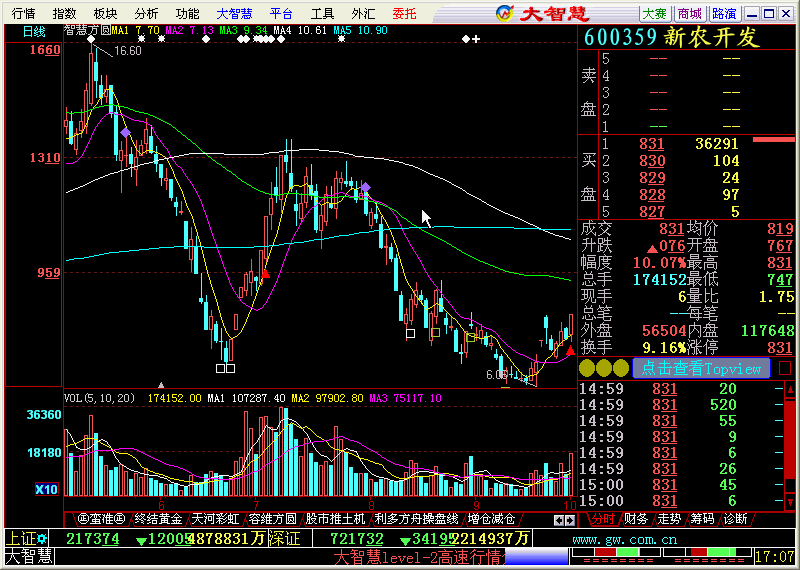Viewport: 800px width, 570px height.
Task: Click the X10 volume scale label
Action: point(46,490)
